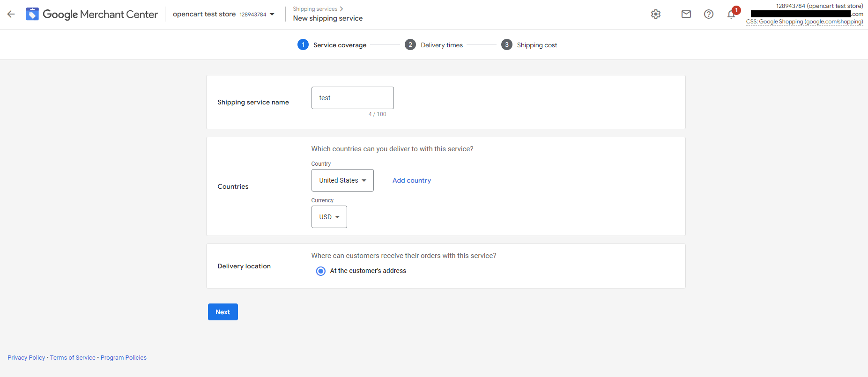Viewport: 868px width, 377px height.
Task: Open the United States country dropdown
Action: pyautogui.click(x=342, y=180)
